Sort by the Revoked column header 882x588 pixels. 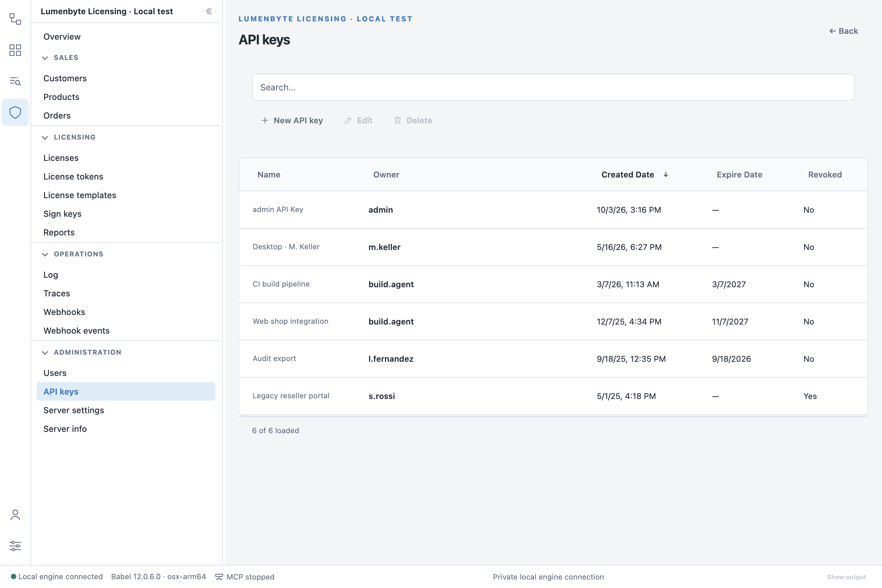tap(825, 175)
